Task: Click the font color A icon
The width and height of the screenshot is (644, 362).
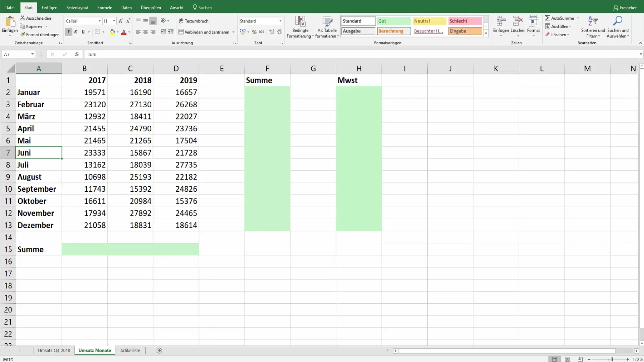Action: [124, 32]
